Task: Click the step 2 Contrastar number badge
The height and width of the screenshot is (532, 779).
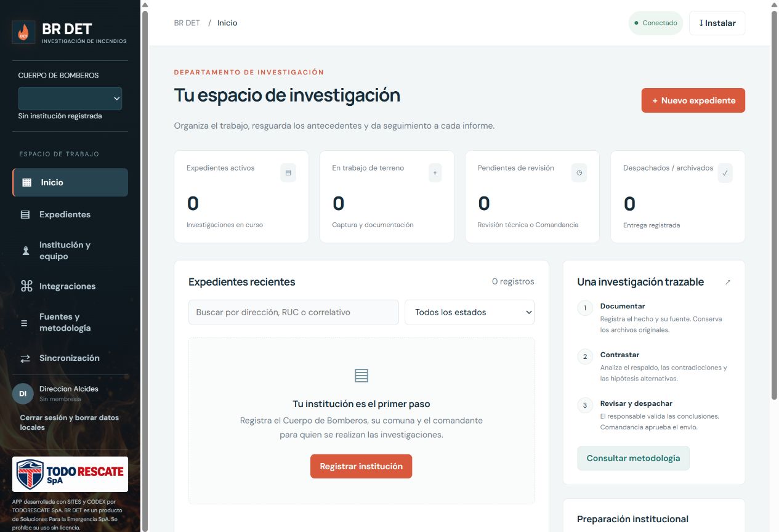Action: (585, 357)
